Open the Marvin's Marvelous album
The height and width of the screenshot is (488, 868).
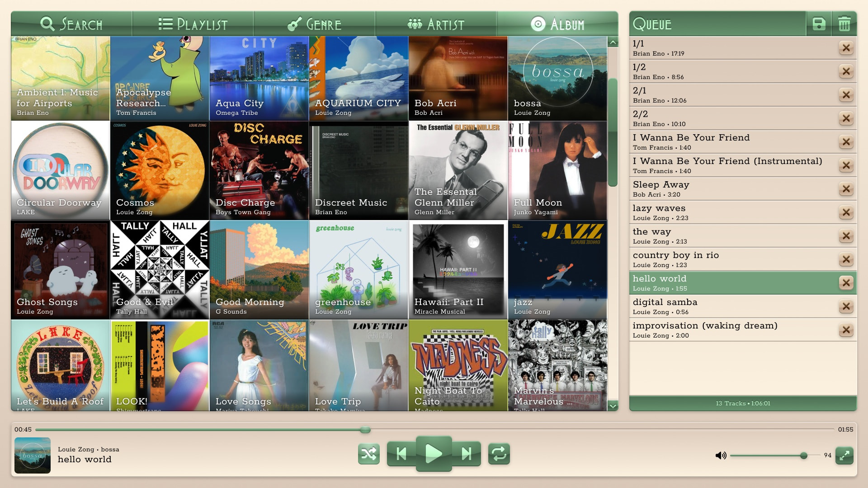click(558, 365)
